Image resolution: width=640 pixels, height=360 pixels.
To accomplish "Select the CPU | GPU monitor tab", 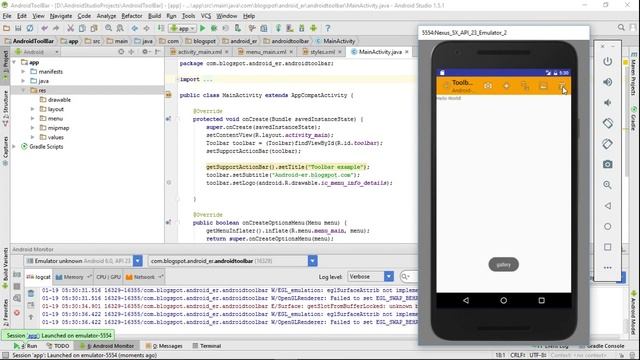I will (x=108, y=277).
